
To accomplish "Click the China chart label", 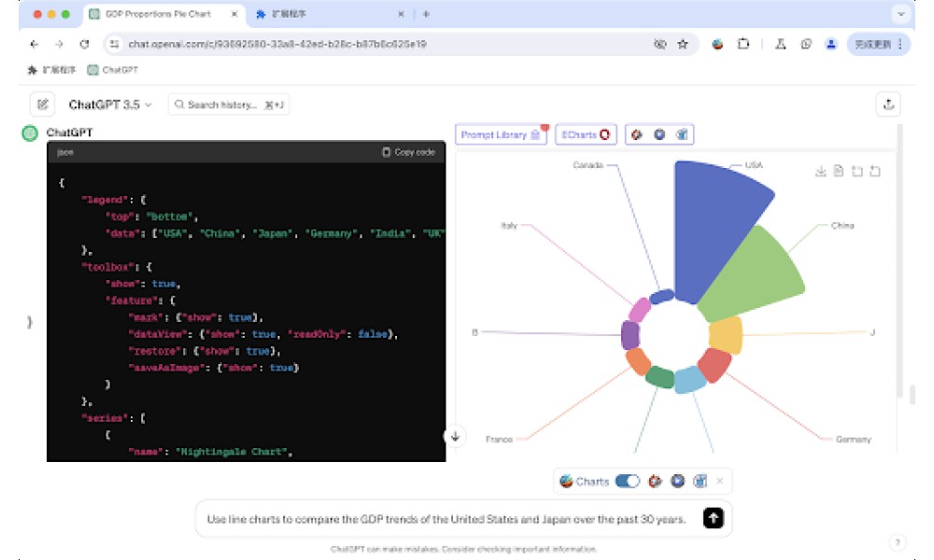I will pos(842,226).
